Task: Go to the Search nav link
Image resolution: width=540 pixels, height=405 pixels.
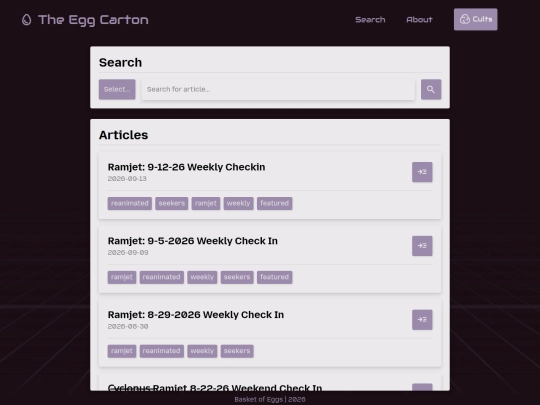Action: (370, 20)
